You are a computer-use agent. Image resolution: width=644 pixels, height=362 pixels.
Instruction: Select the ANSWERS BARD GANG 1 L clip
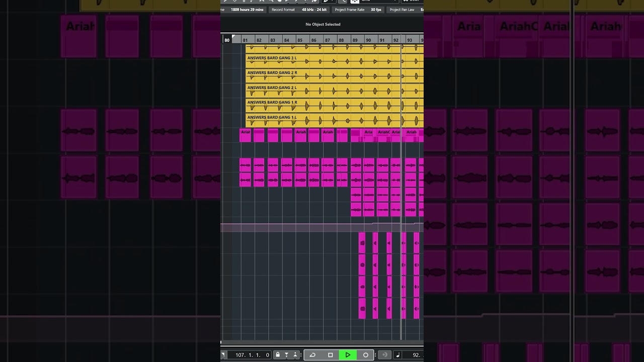point(335,121)
